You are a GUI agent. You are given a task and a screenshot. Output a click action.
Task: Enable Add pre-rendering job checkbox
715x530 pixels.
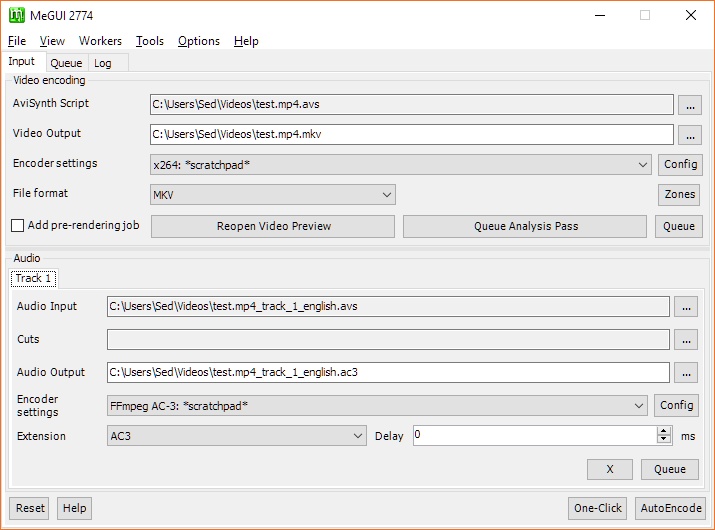(17, 226)
